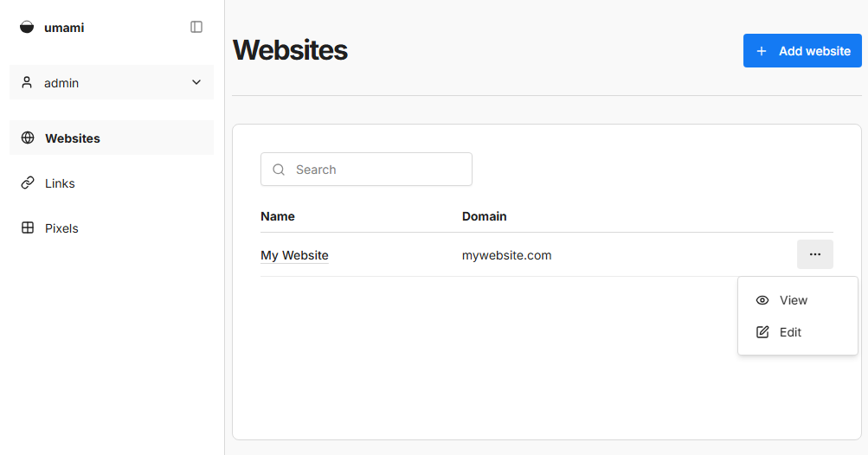This screenshot has width=868, height=455.
Task: Click the pencil icon beside Edit
Action: pyautogui.click(x=762, y=332)
